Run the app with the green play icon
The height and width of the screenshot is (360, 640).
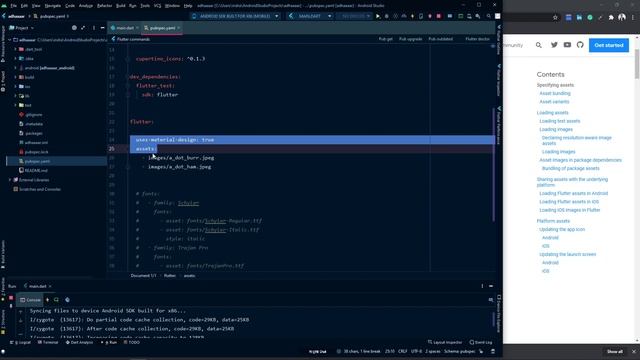378,16
